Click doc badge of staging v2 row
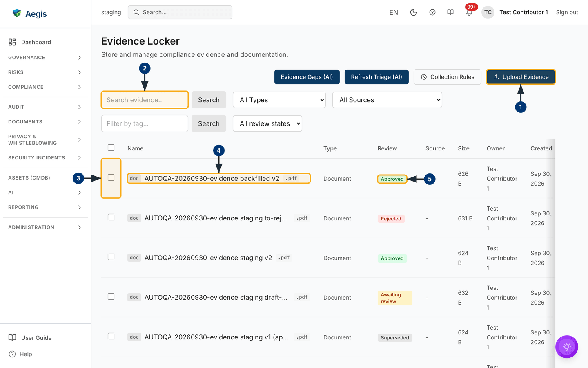The image size is (588, 368). point(134,258)
